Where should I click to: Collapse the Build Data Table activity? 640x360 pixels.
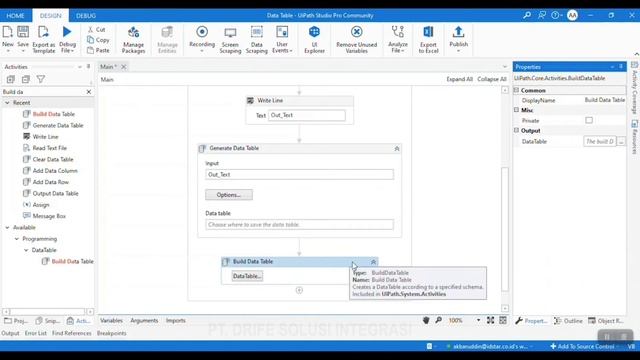coord(373,262)
